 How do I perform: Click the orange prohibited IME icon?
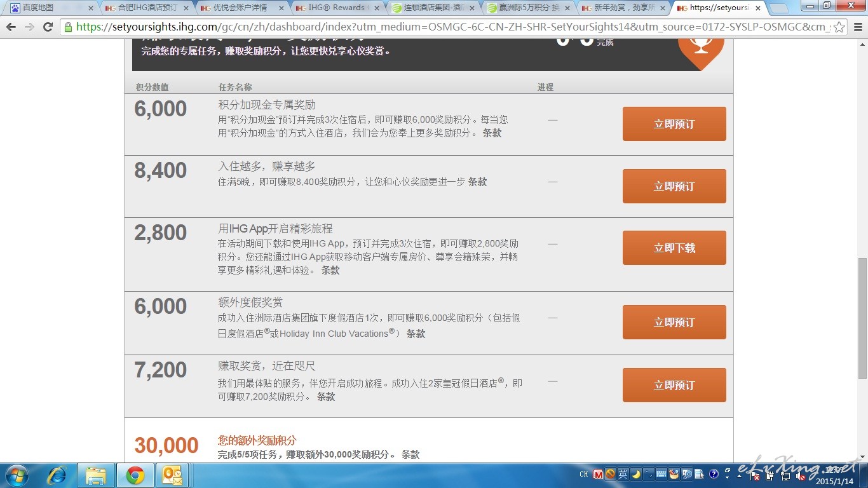[610, 474]
